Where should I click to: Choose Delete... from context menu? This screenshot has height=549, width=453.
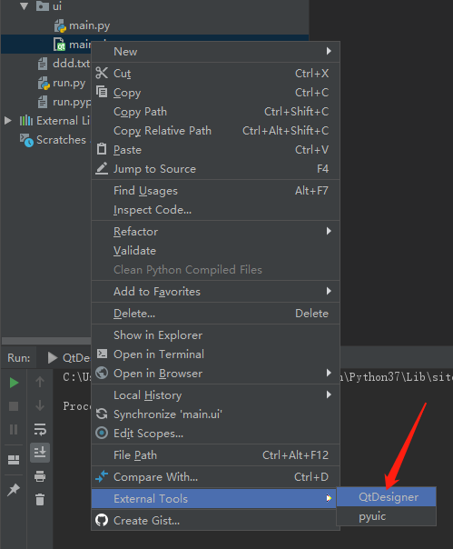pos(216,313)
